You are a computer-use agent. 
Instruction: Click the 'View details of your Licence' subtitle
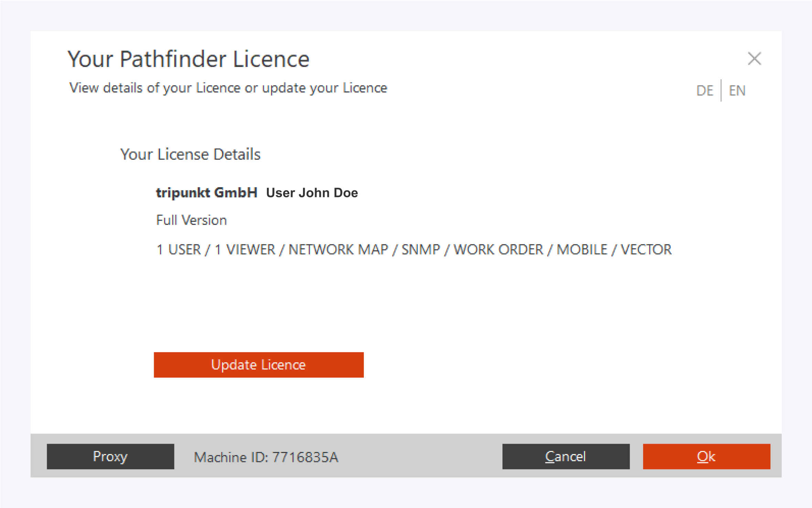pyautogui.click(x=228, y=88)
